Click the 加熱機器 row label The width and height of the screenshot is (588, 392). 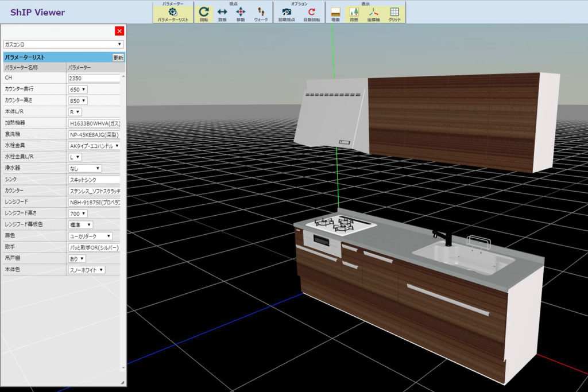(x=14, y=123)
